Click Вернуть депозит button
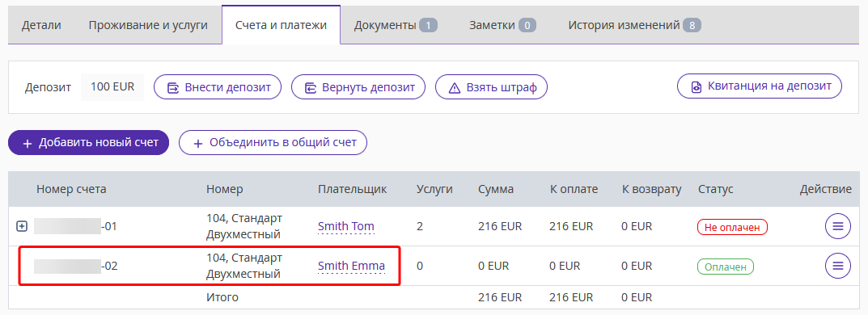 click(358, 87)
